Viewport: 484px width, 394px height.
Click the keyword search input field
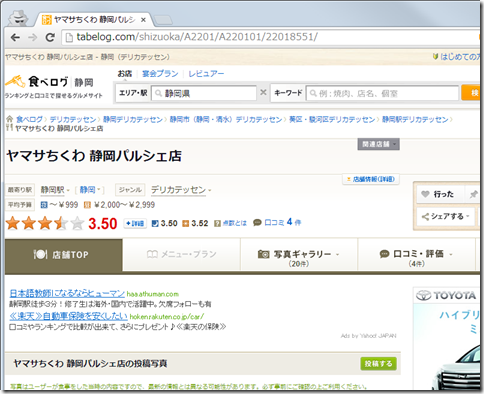tap(383, 93)
